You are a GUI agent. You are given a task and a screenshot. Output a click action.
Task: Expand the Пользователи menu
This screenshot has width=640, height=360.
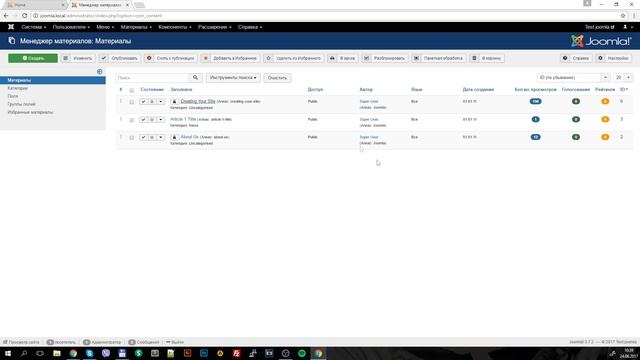click(71, 27)
